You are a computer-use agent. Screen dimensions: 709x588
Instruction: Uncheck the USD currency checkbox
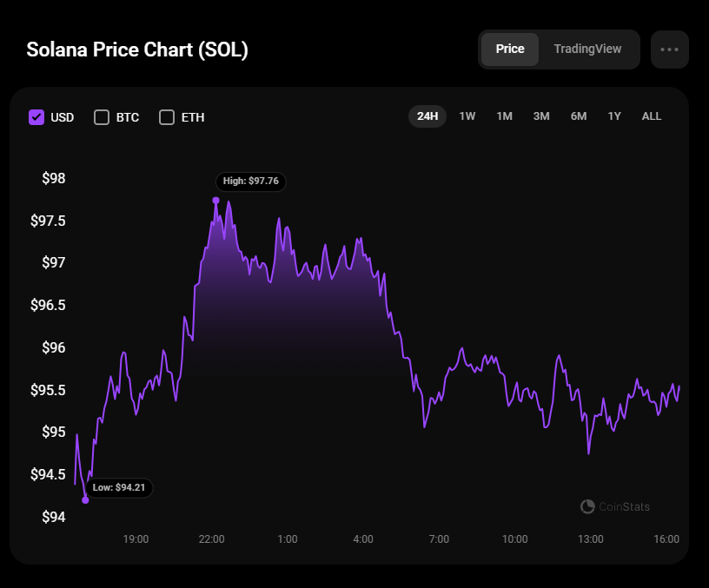pyautogui.click(x=36, y=117)
